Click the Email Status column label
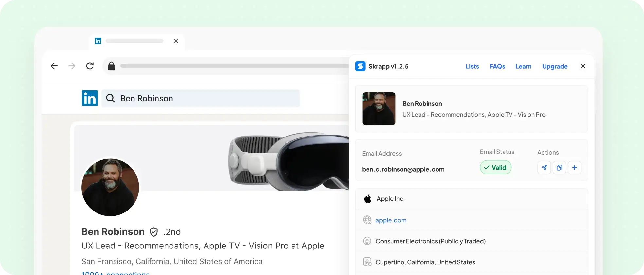The height and width of the screenshot is (275, 644). [497, 152]
